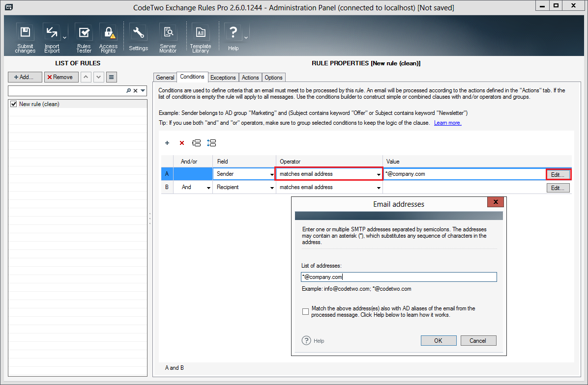Show the Options tab
Viewport: 588px width, 385px height.
273,78
